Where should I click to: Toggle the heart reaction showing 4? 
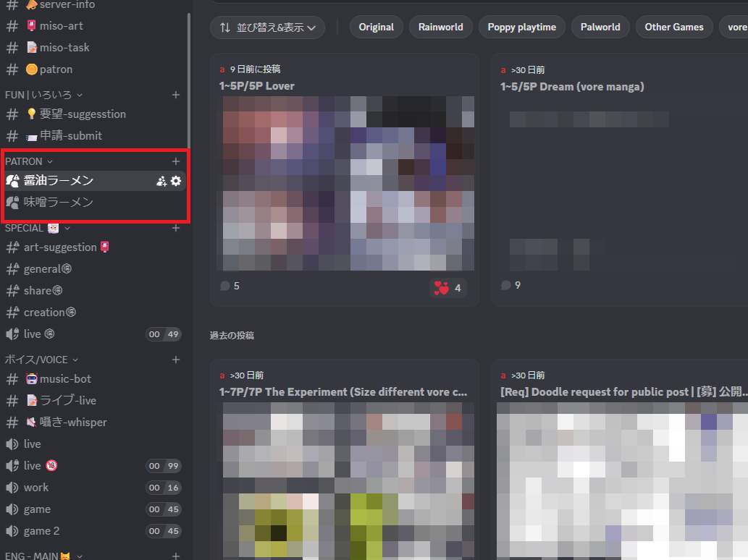447,288
